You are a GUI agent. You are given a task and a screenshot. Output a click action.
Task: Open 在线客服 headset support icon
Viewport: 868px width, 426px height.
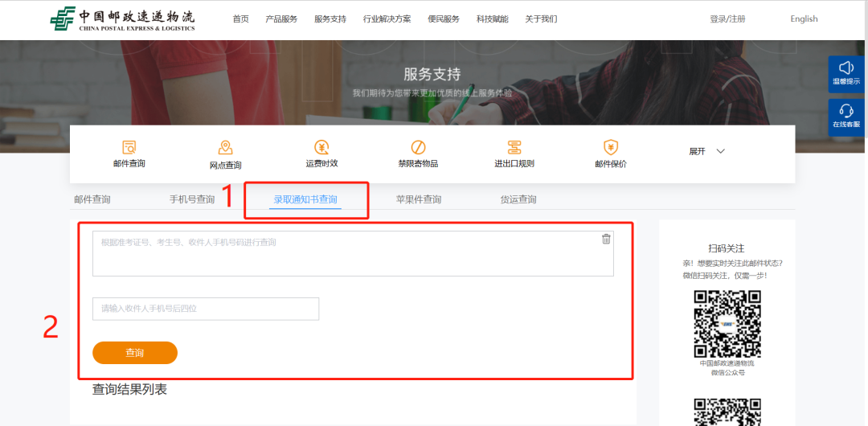[x=845, y=111]
